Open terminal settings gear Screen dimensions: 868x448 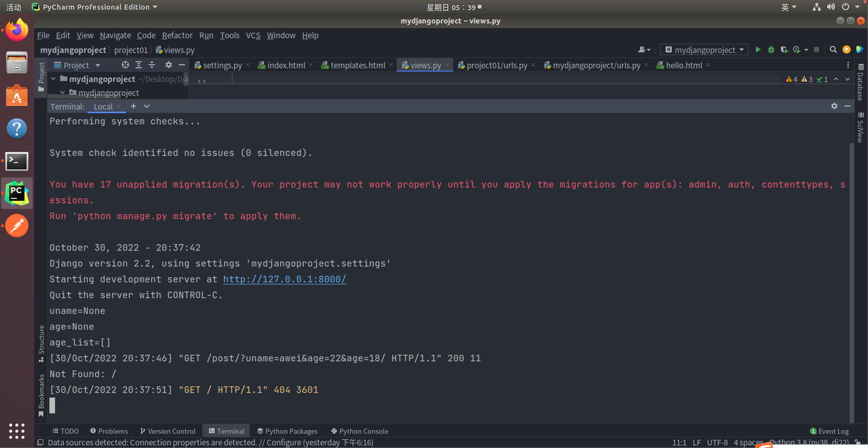click(x=834, y=106)
